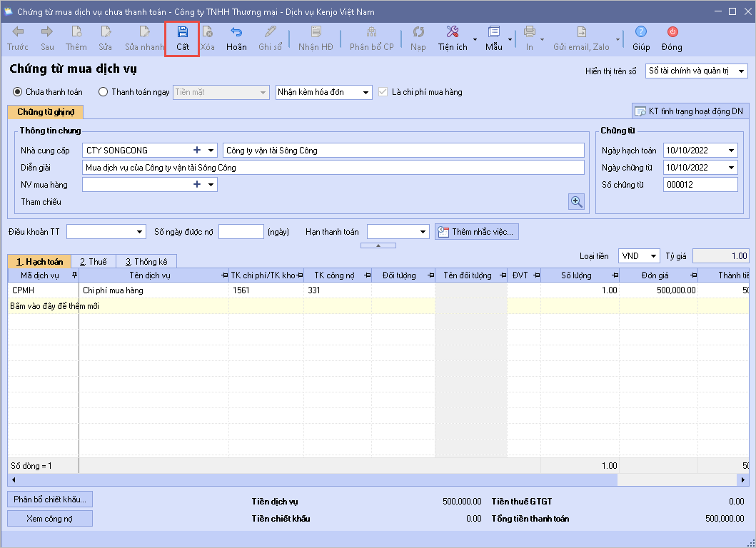Viewport: 756px width, 548px height.
Task: Reload data with Nạp
Action: point(418,39)
